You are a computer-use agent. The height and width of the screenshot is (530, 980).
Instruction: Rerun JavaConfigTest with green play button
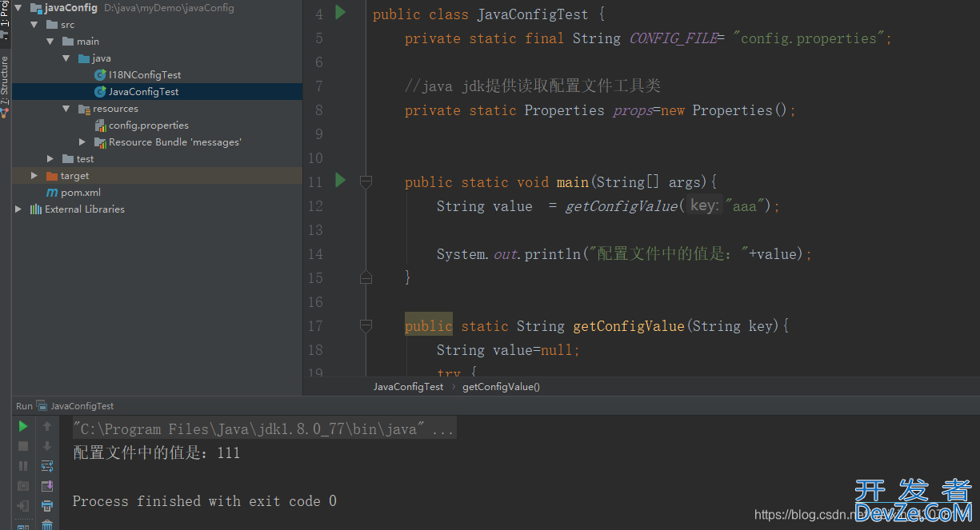23,427
